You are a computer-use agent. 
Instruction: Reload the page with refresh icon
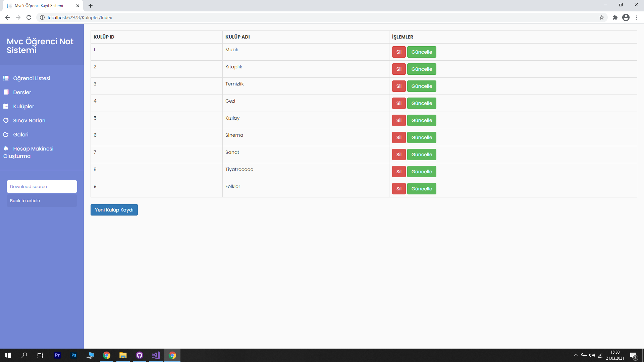click(29, 17)
